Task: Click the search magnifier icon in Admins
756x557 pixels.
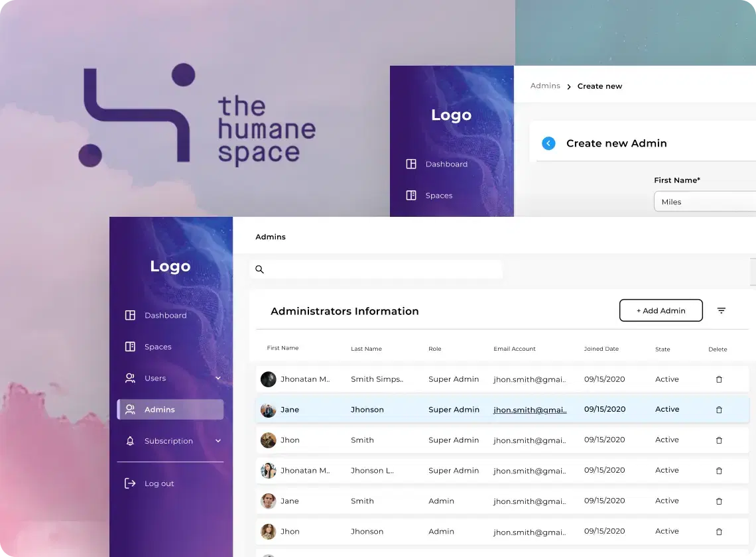Action: (259, 269)
